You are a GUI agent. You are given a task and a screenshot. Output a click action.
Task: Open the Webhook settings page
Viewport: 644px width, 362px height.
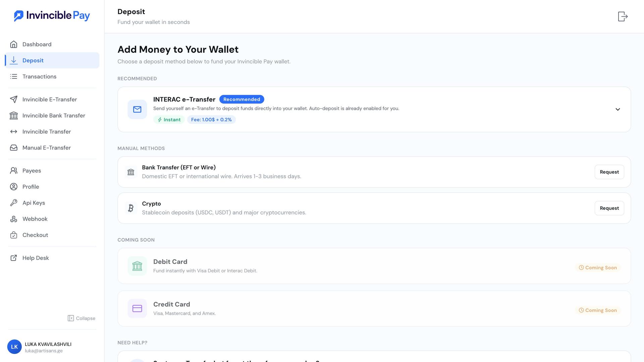(x=52, y=219)
